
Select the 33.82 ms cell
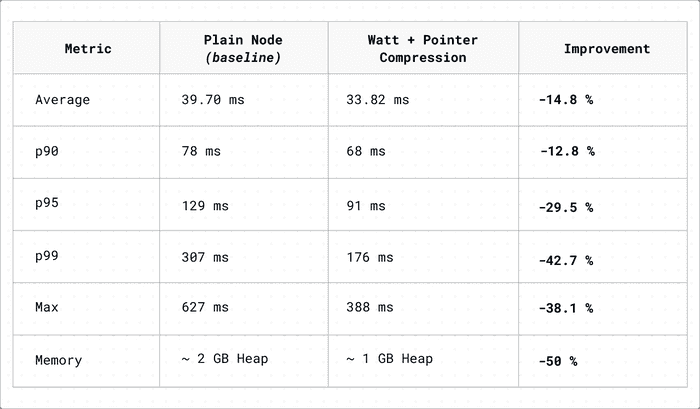(x=376, y=100)
